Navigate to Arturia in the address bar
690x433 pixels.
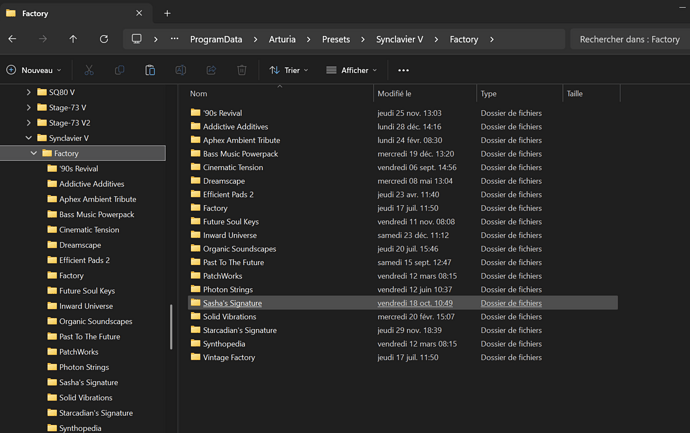282,39
